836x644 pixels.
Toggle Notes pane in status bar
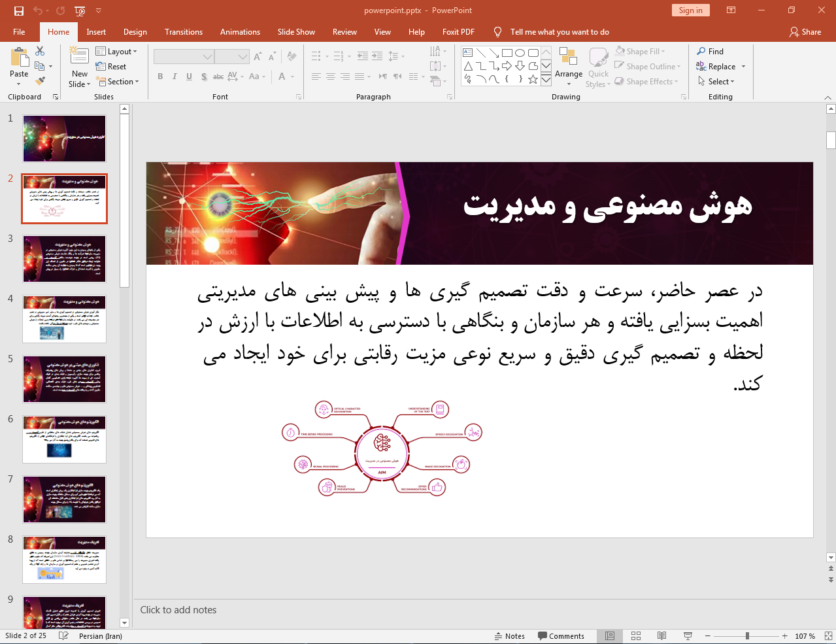pyautogui.click(x=510, y=636)
